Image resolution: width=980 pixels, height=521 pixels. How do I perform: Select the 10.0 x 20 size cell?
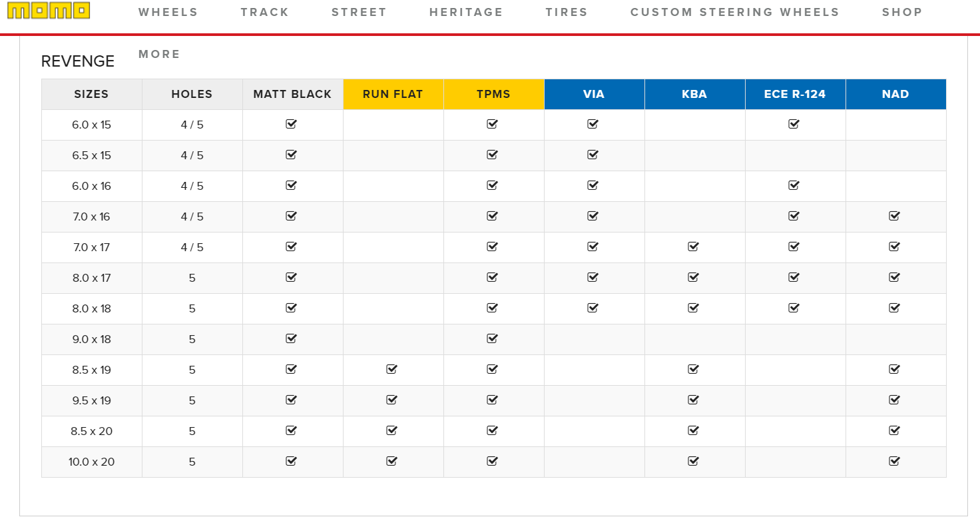[92, 462]
